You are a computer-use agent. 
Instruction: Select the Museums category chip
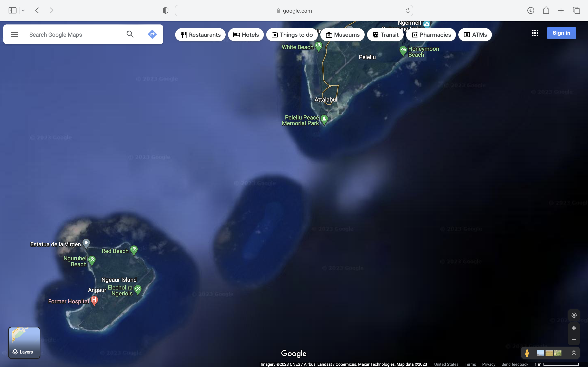tap(342, 35)
